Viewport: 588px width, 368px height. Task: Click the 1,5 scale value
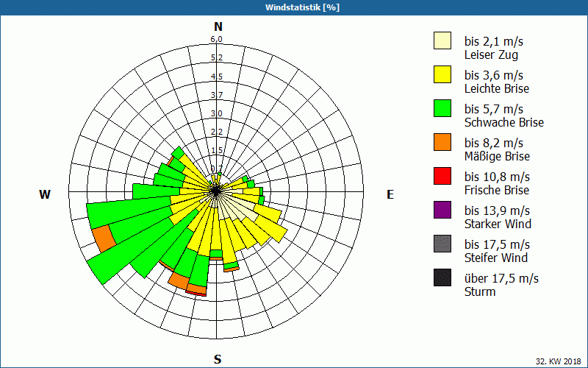[216, 150]
